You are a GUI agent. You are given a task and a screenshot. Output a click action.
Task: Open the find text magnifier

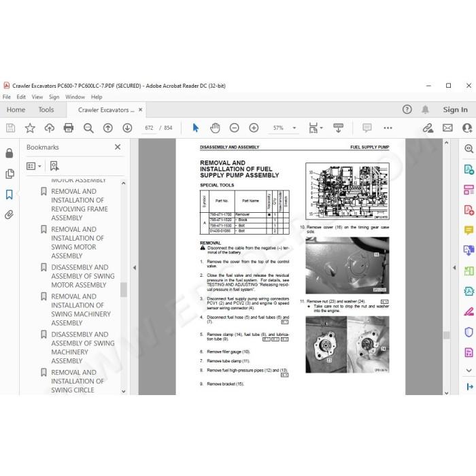88,128
